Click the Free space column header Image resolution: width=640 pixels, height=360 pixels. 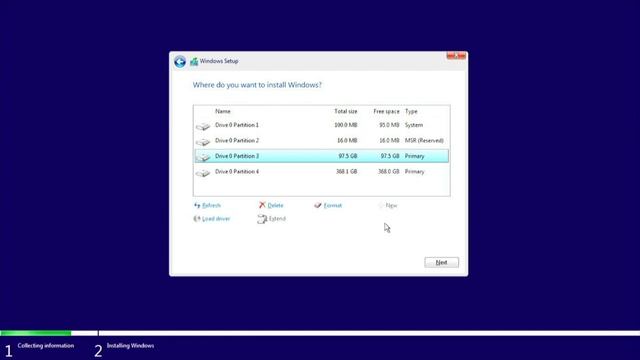tap(386, 111)
